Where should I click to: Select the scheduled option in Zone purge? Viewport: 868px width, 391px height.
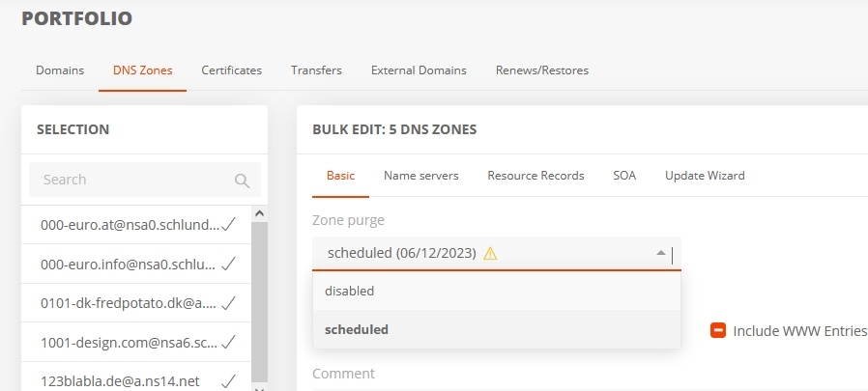[497, 329]
